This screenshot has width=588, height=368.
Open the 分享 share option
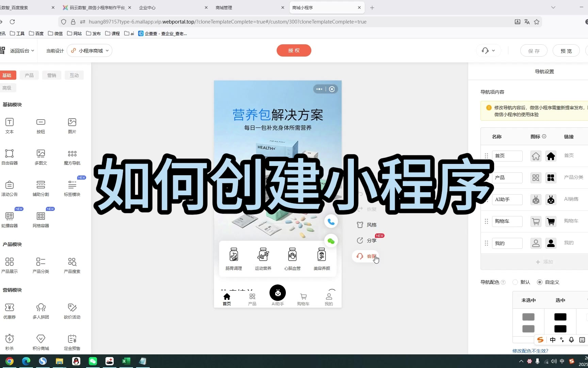pos(366,241)
